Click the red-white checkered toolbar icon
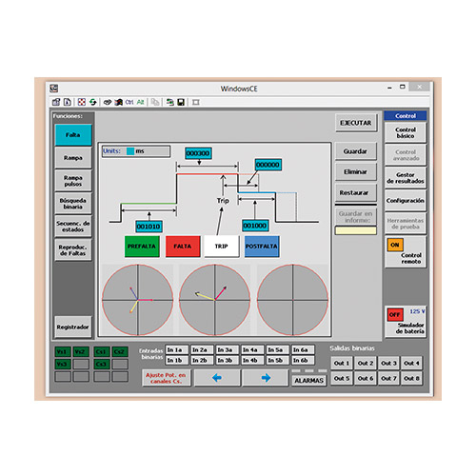The height and width of the screenshot is (476, 476). click(x=82, y=102)
